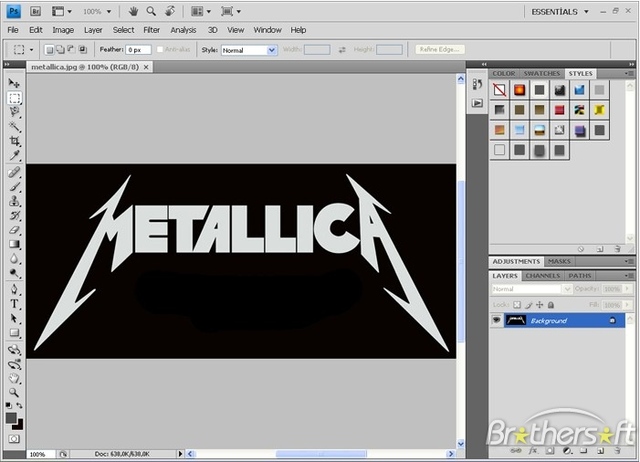The height and width of the screenshot is (462, 640).
Task: Select the Clone Stamp tool
Action: (14, 201)
